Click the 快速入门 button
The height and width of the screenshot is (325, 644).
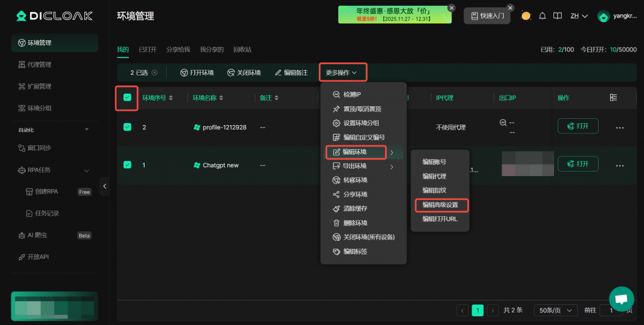[487, 16]
